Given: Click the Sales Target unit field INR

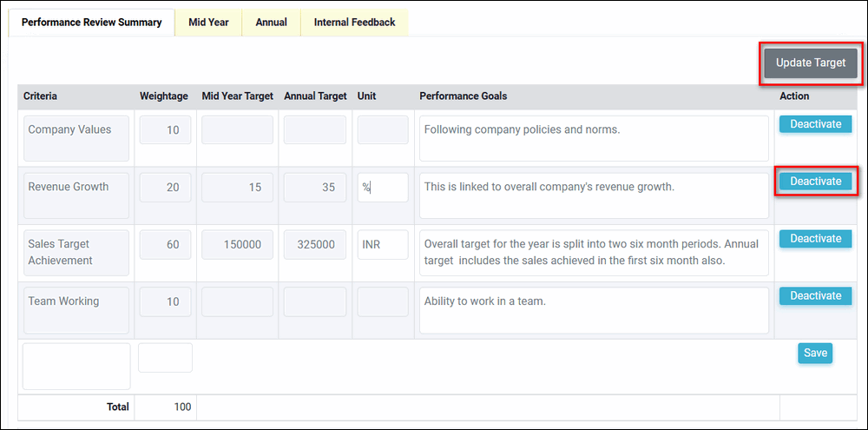Looking at the screenshot, I should (383, 245).
